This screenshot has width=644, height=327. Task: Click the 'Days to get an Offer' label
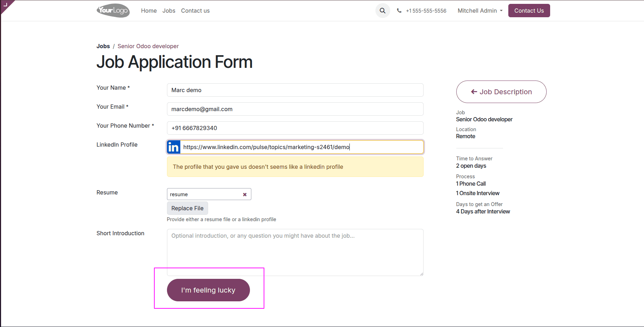479,204
